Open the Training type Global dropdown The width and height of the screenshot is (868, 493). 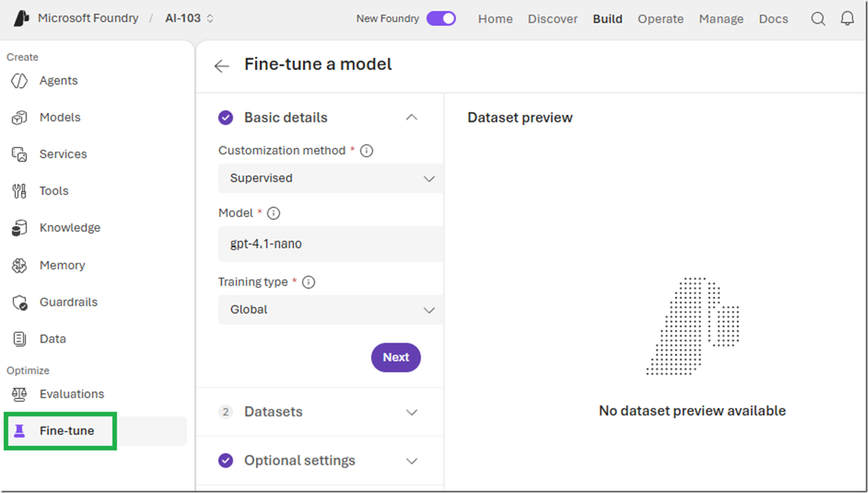(x=331, y=310)
